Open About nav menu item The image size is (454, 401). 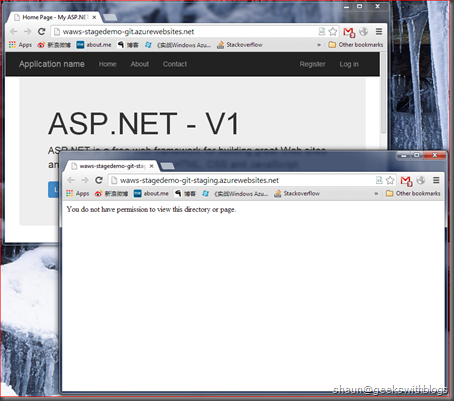click(140, 64)
